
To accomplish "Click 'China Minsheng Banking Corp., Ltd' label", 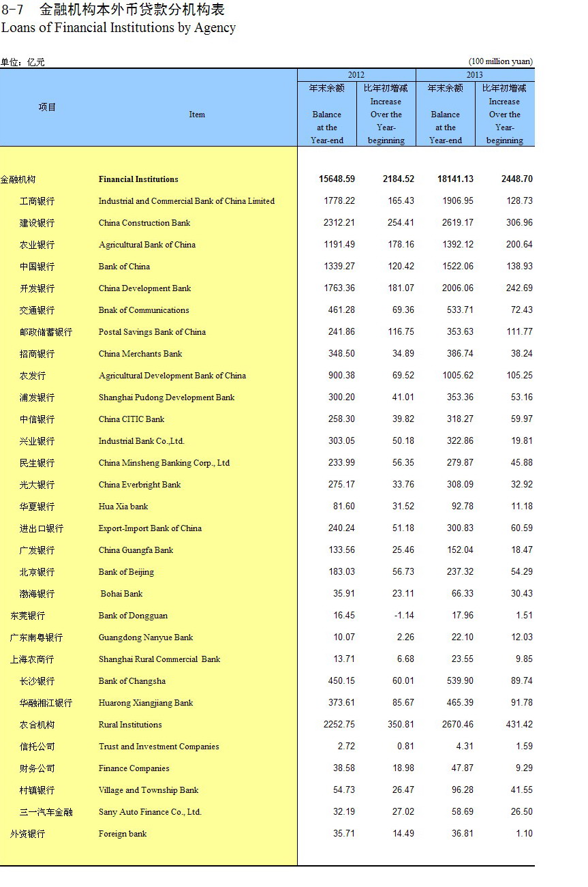I will [164, 463].
